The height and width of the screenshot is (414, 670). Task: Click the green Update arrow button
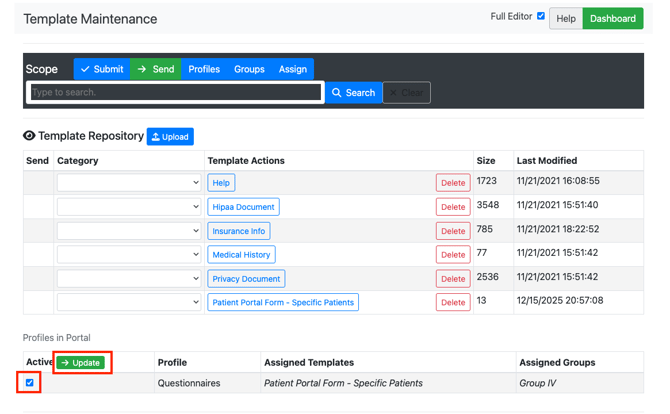point(80,362)
